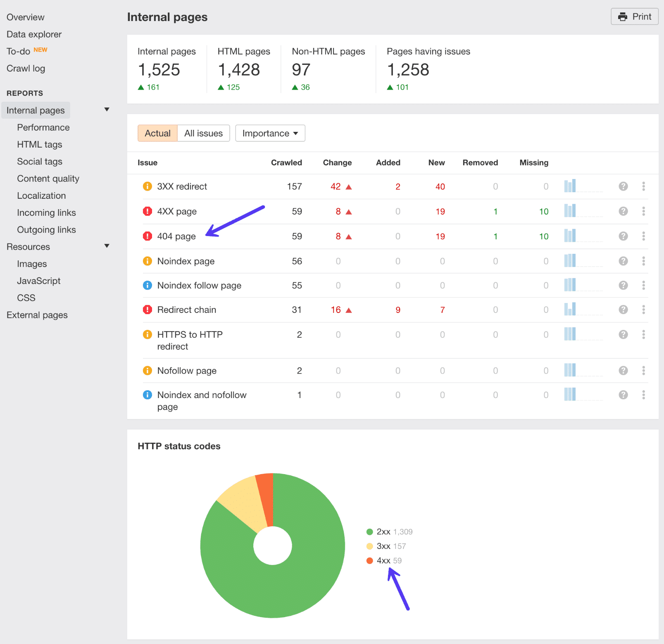Open the Crawl log from the sidebar
664x644 pixels.
(x=26, y=68)
